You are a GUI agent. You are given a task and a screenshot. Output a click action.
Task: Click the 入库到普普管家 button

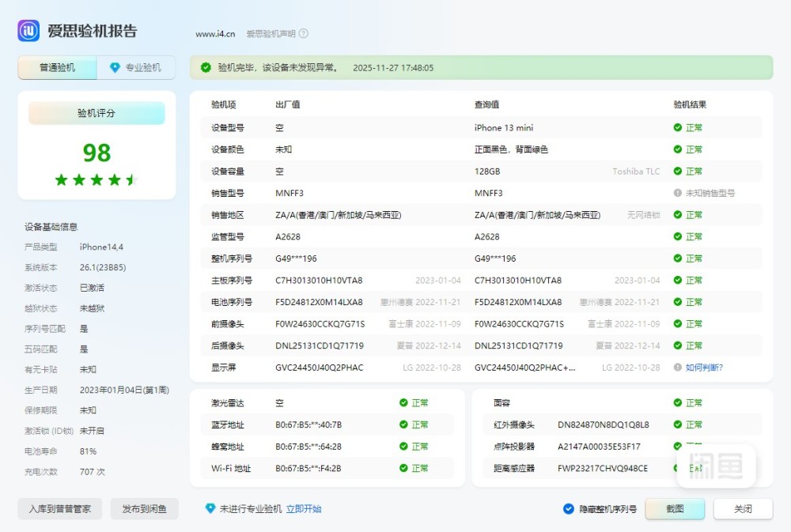(60, 509)
